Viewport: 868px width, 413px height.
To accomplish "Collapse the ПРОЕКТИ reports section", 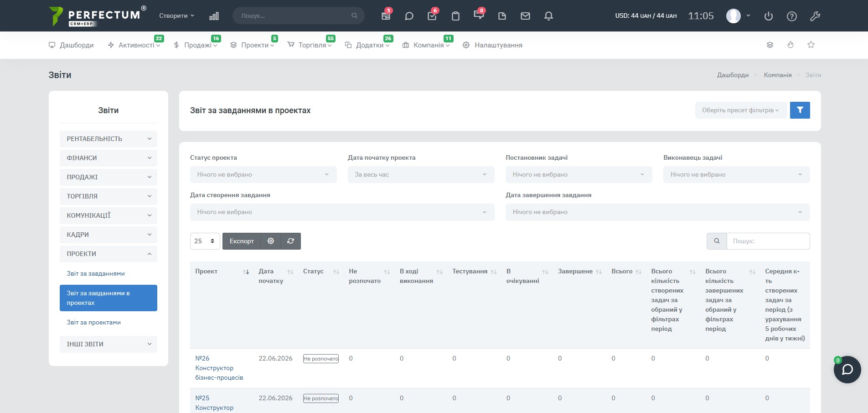I will 108,254.
